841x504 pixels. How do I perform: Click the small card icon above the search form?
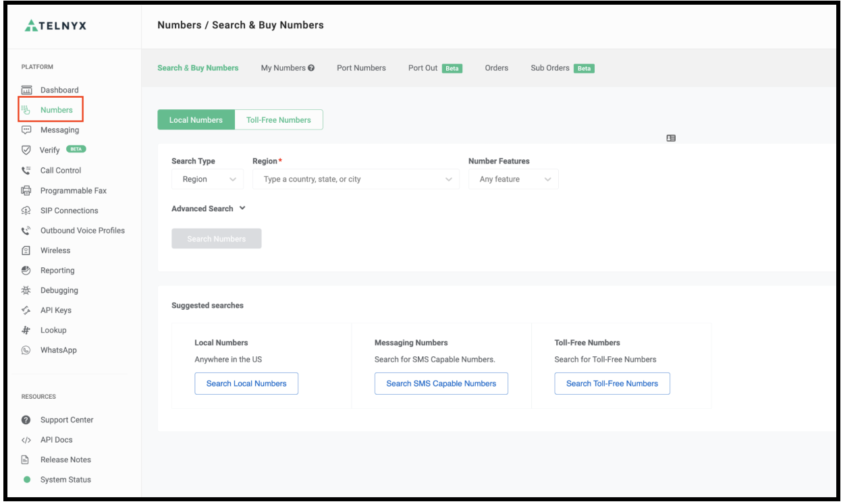click(671, 138)
